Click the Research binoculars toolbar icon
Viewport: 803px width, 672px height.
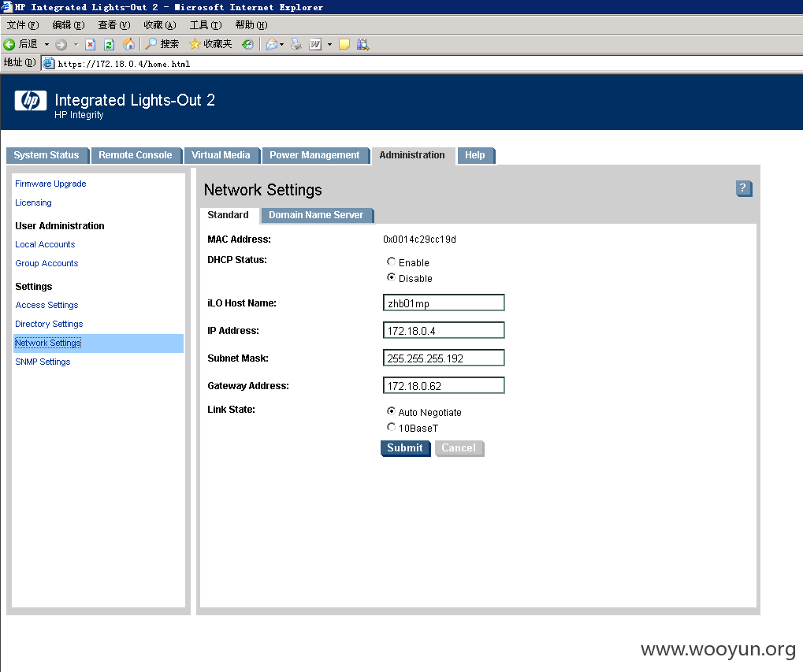click(362, 45)
